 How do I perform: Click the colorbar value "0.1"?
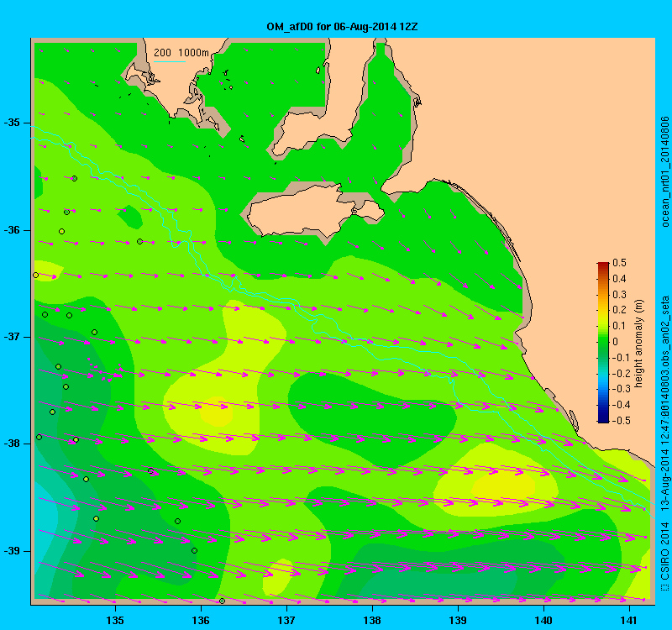(x=619, y=326)
